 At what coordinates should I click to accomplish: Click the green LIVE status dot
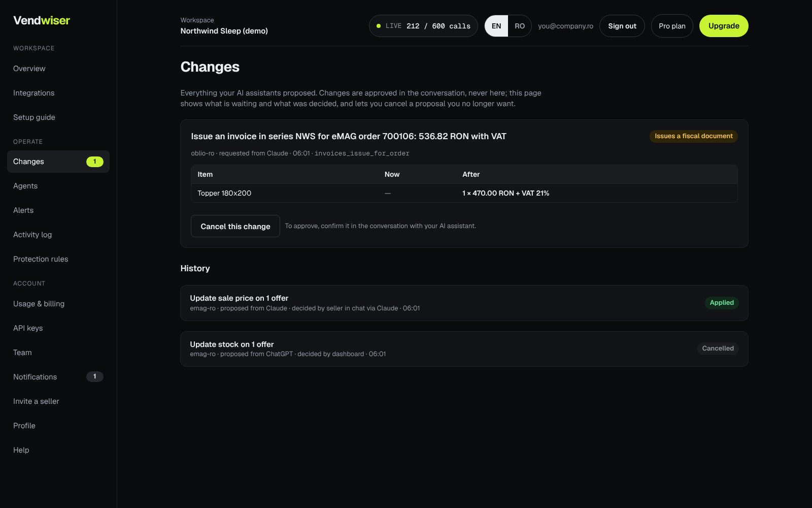379,26
